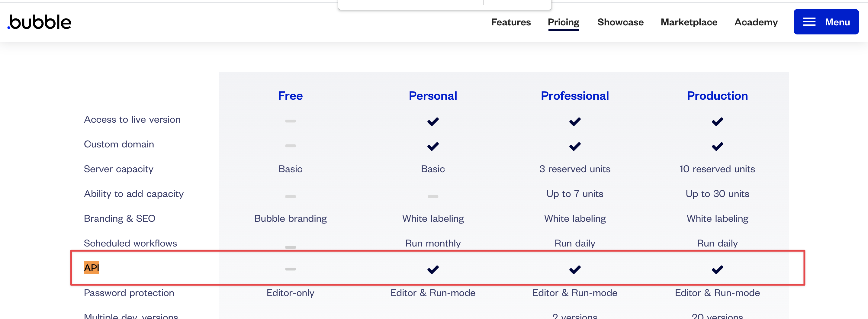The width and height of the screenshot is (868, 319).
Task: Click Personal's API checkmark
Action: click(433, 269)
